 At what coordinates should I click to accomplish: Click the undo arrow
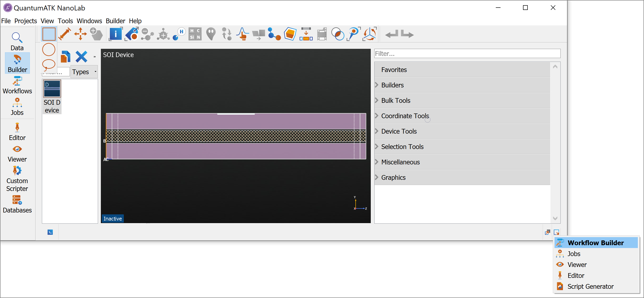pos(392,34)
